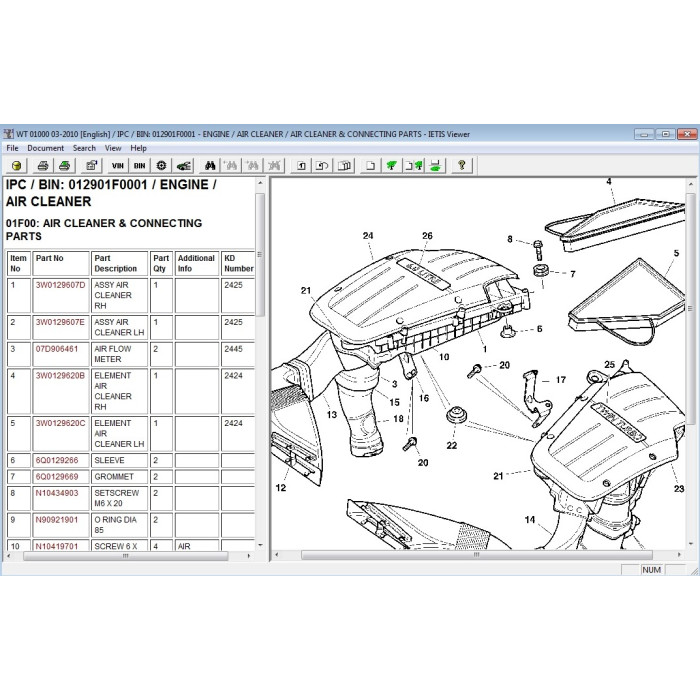Click the page with back arrow icon

(x=322, y=166)
